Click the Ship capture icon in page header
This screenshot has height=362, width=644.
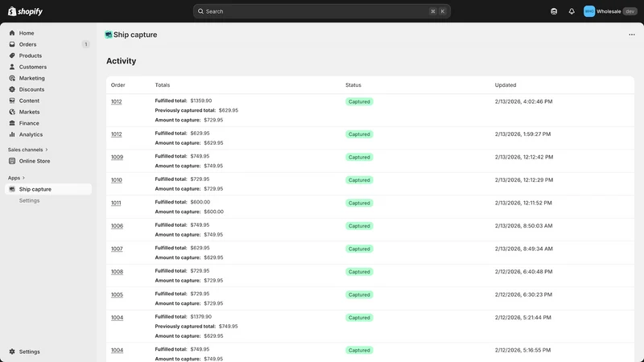[x=109, y=35]
